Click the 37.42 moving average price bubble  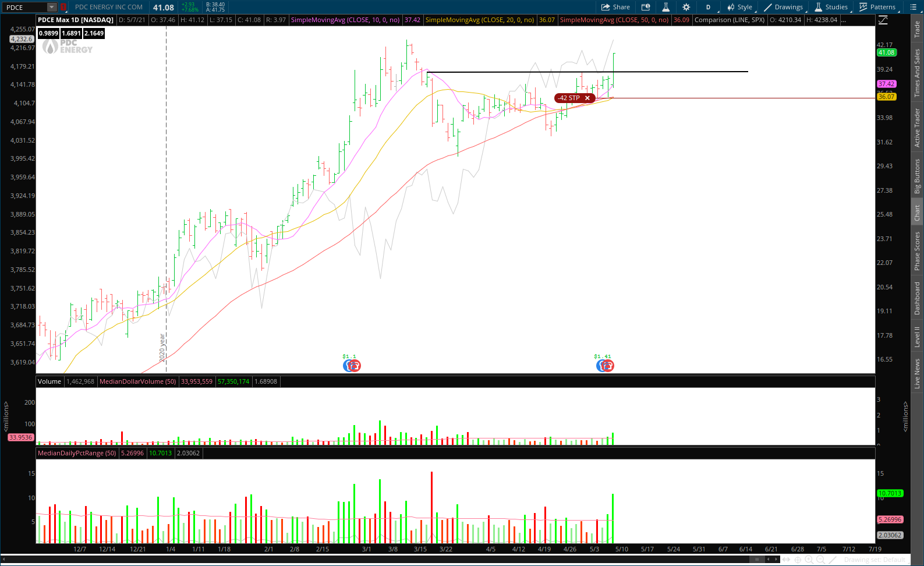point(887,84)
